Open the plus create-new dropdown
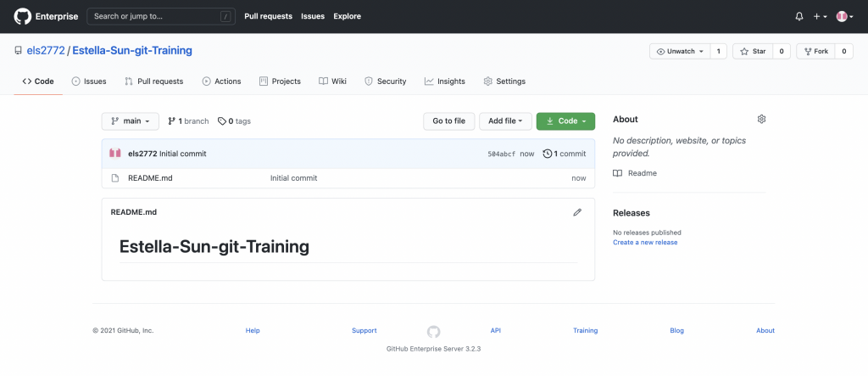 click(x=820, y=17)
